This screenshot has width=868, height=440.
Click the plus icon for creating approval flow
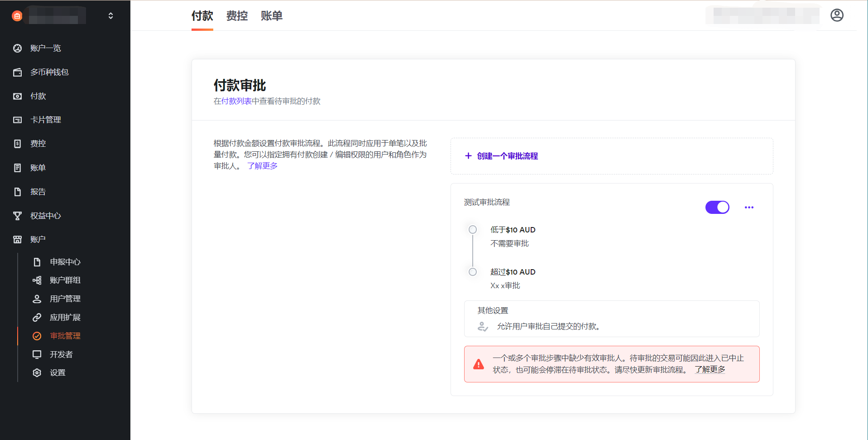pyautogui.click(x=468, y=156)
